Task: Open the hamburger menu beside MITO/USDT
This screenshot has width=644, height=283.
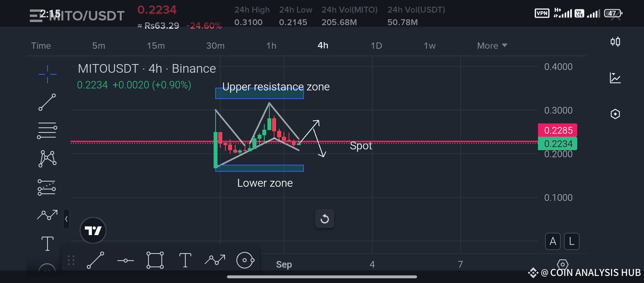Action: pos(36,16)
